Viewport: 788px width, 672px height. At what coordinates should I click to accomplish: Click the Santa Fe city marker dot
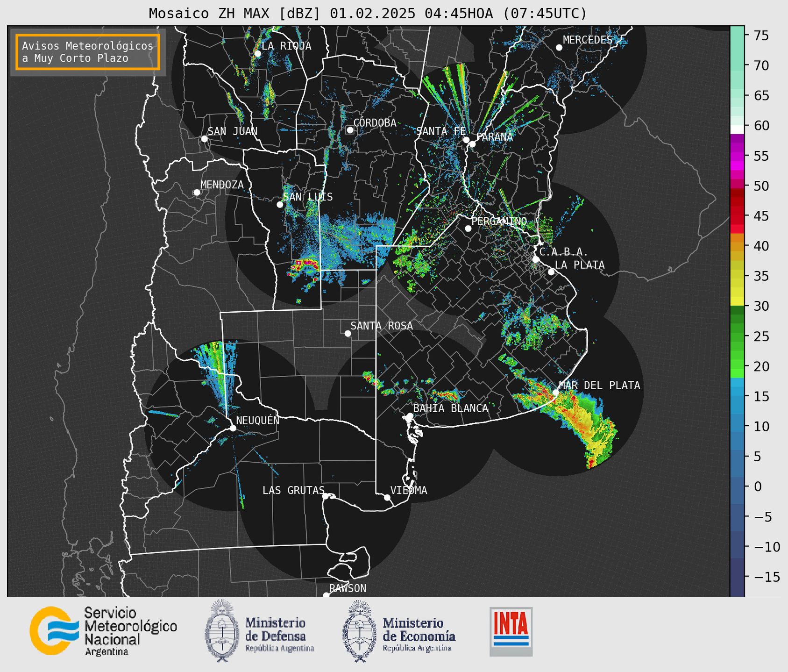coord(466,140)
